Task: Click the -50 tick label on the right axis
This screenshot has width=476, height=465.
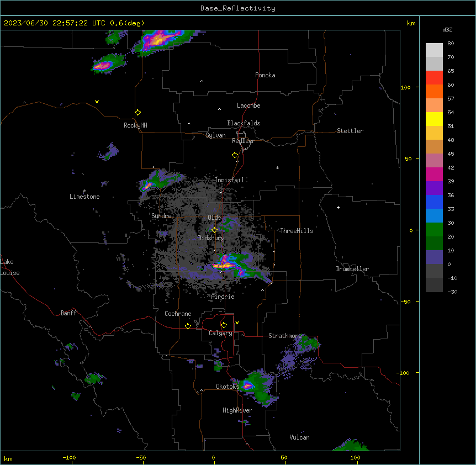Action: tap(405, 302)
